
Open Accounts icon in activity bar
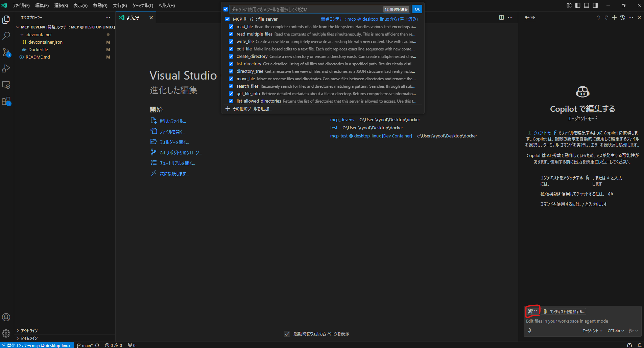[x=6, y=317]
